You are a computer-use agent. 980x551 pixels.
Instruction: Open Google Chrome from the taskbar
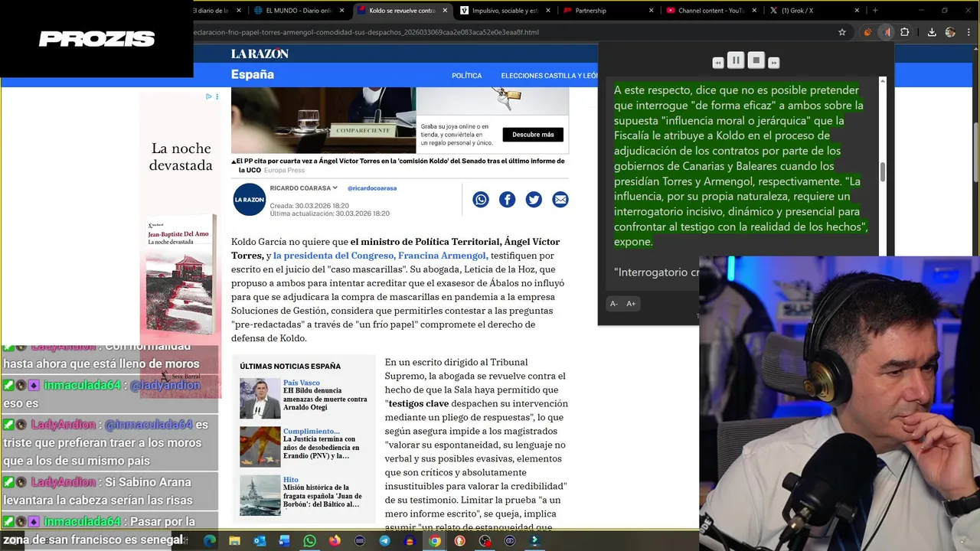[x=435, y=540]
